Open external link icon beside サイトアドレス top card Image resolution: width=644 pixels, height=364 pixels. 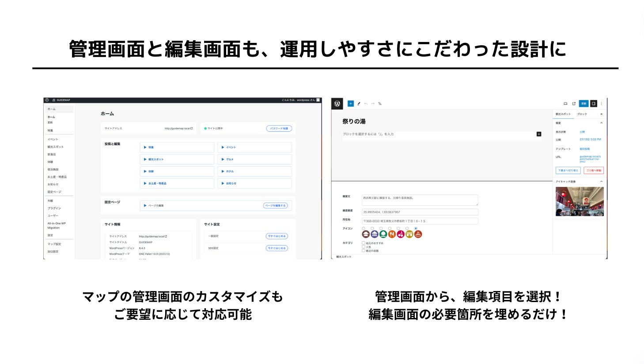click(191, 128)
